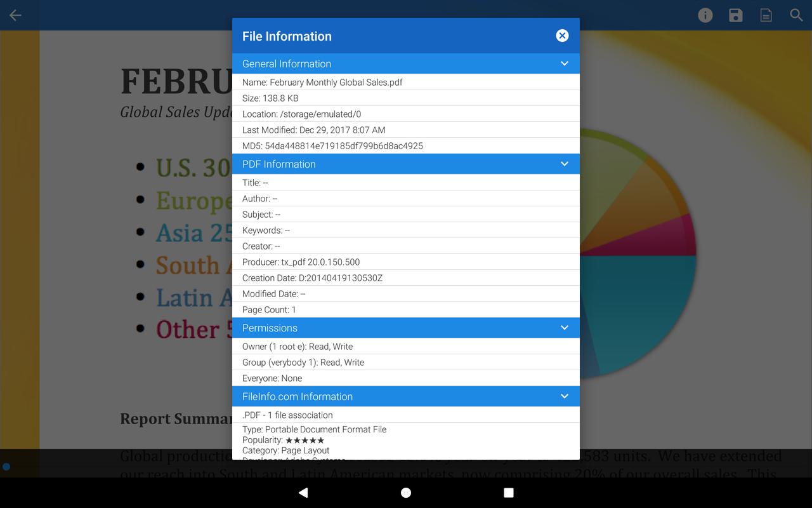The image size is (812, 508).
Task: Tap the save disk icon
Action: [736, 15]
